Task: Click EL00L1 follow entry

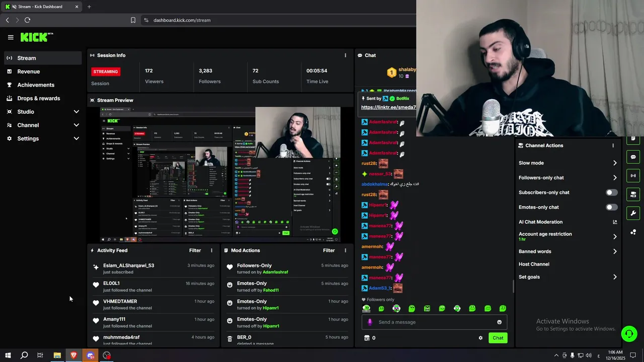Action: point(153,287)
